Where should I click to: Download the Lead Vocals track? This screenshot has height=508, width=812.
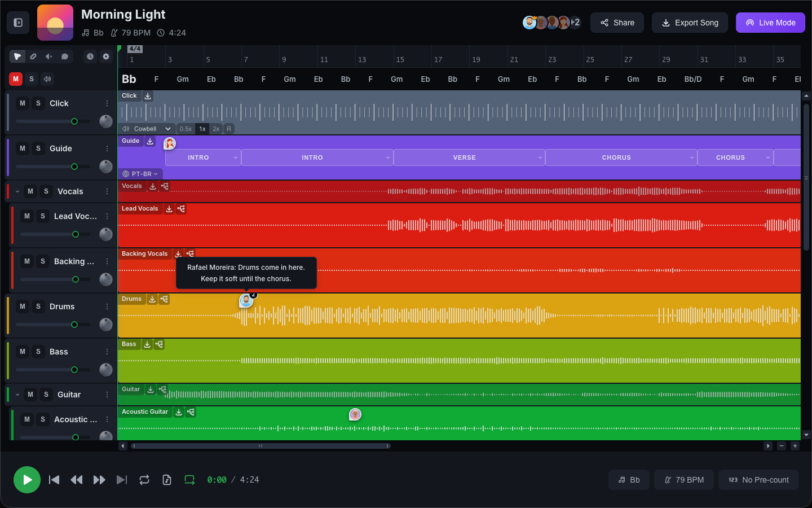(169, 209)
